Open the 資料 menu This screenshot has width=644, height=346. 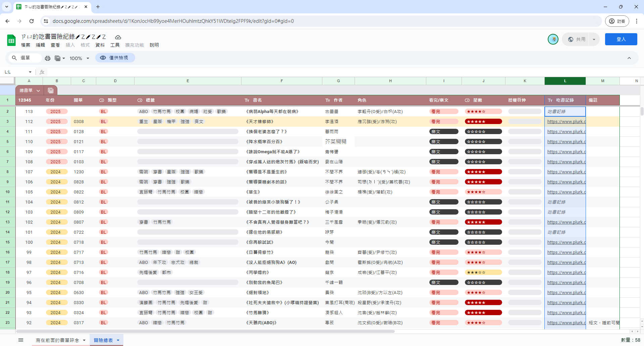click(x=100, y=45)
